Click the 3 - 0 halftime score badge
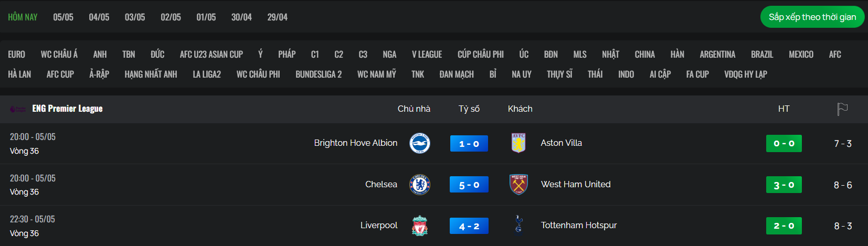Screen dimensions: 868x246 784,185
